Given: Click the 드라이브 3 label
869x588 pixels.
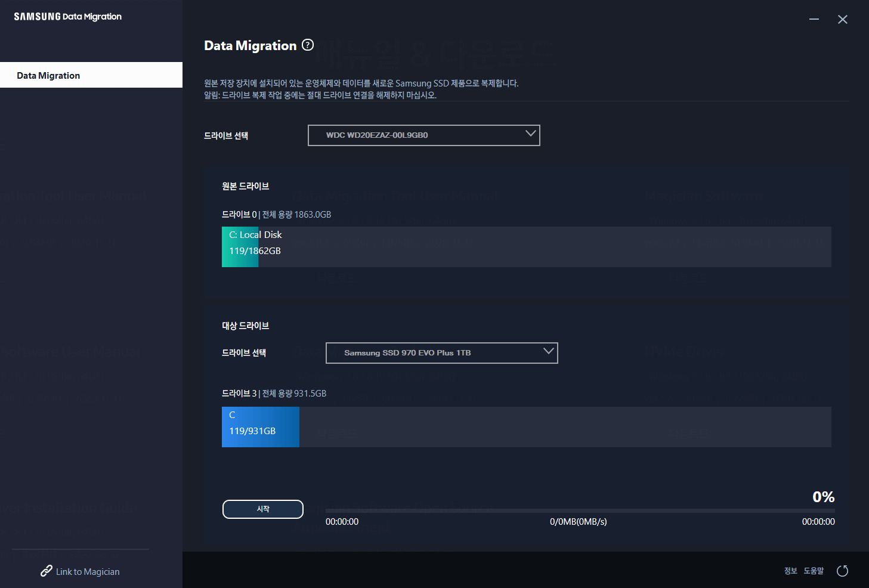Looking at the screenshot, I should [x=239, y=394].
